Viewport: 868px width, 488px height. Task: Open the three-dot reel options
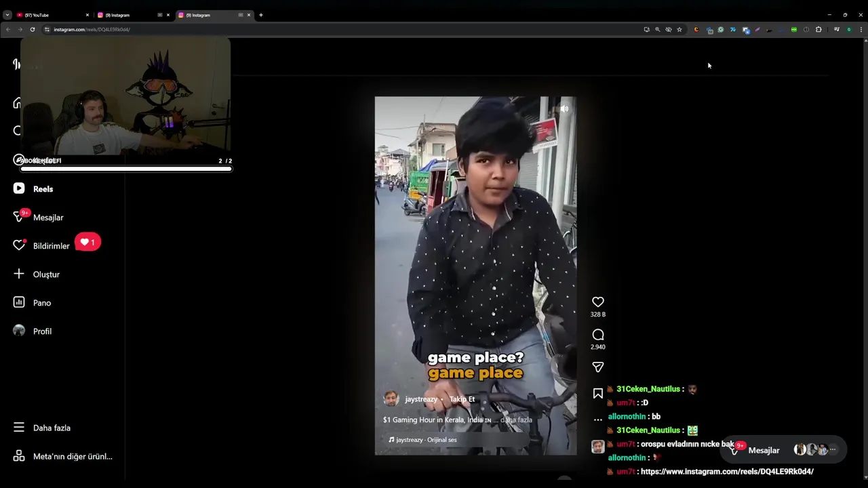coord(597,420)
